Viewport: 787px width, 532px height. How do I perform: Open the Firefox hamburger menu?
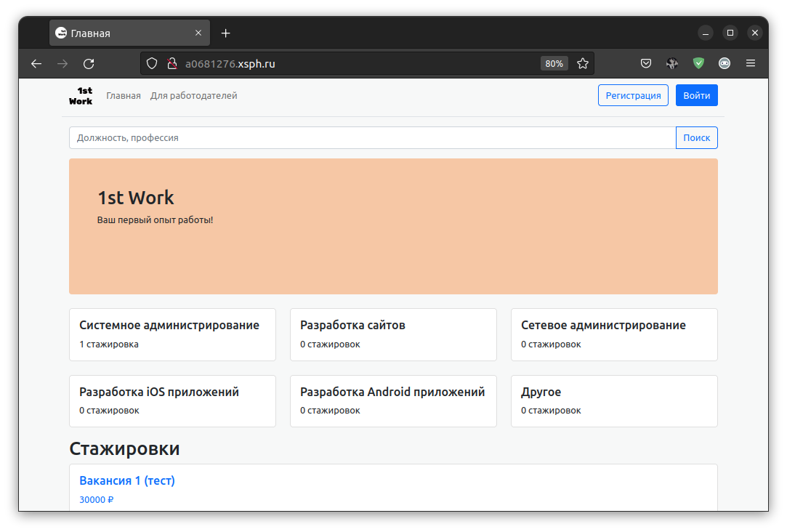pos(751,63)
